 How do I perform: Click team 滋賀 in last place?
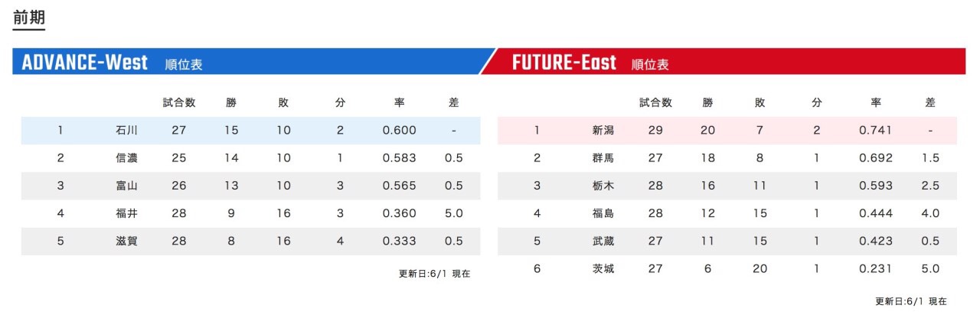point(126,241)
